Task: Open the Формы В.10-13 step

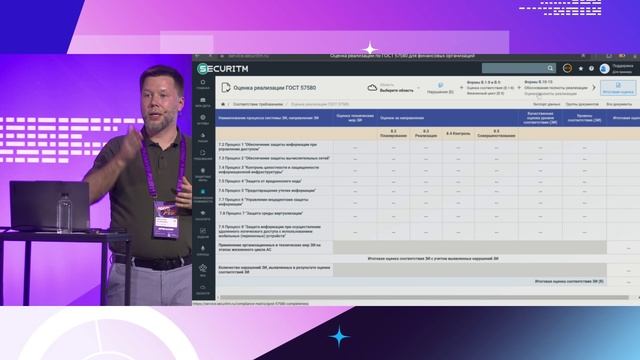Action: 556,87
